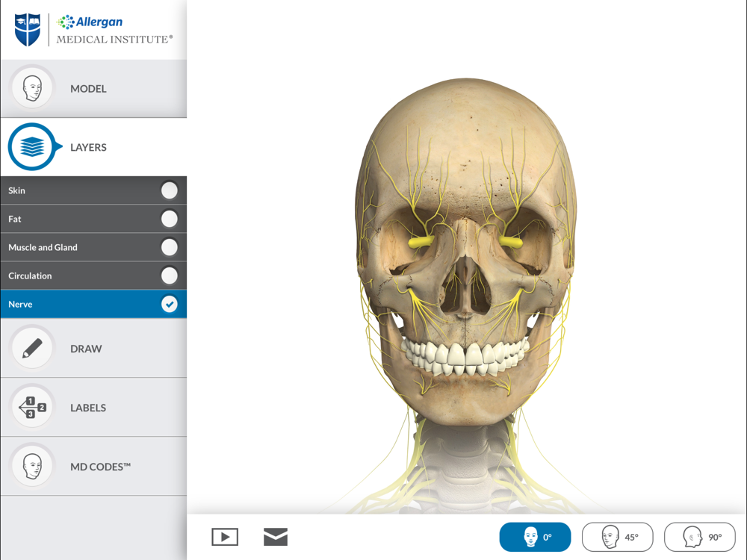Select the Draw pencil icon
747x560 pixels.
point(32,348)
